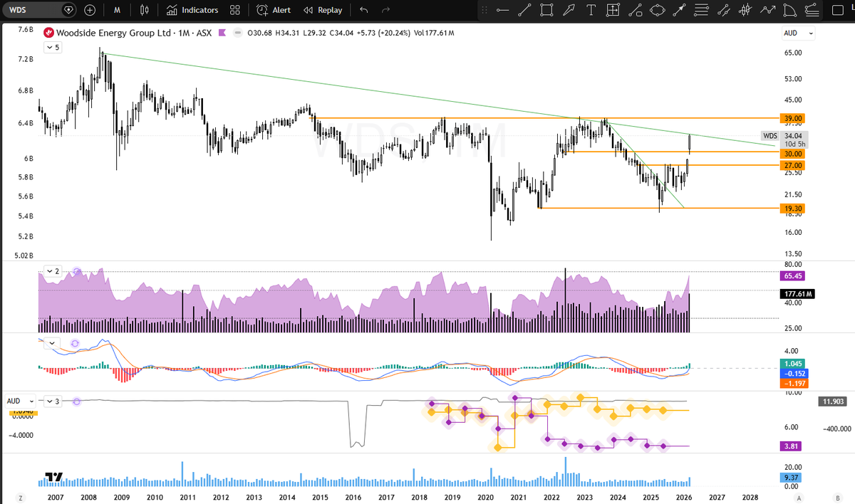Image resolution: width=855 pixels, height=504 pixels.
Task: Redo the chart action
Action: (x=386, y=10)
